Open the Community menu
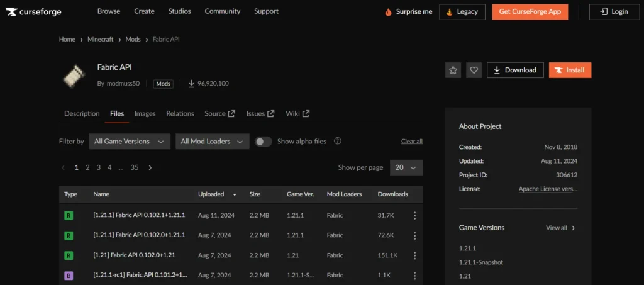This screenshot has height=285, width=644. (223, 11)
